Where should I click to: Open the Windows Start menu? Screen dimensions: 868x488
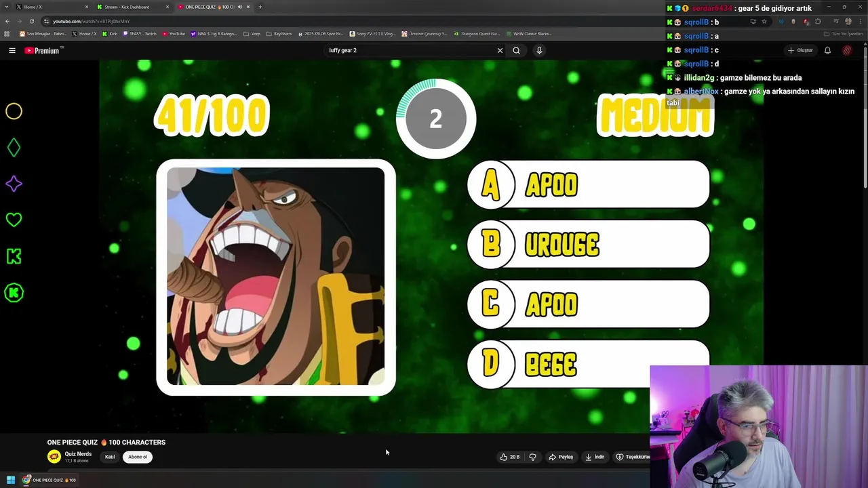pos(11,480)
